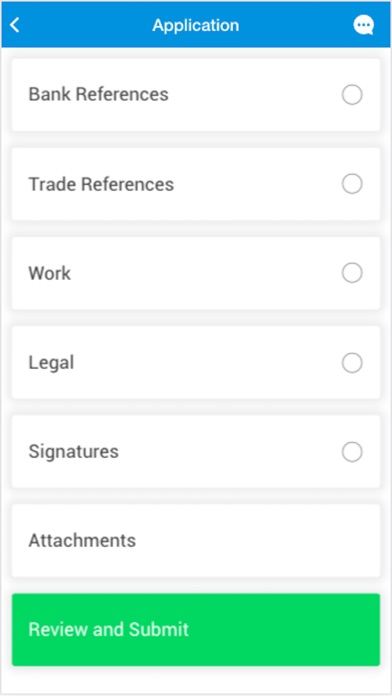Toggle the Work section status circle

click(352, 273)
